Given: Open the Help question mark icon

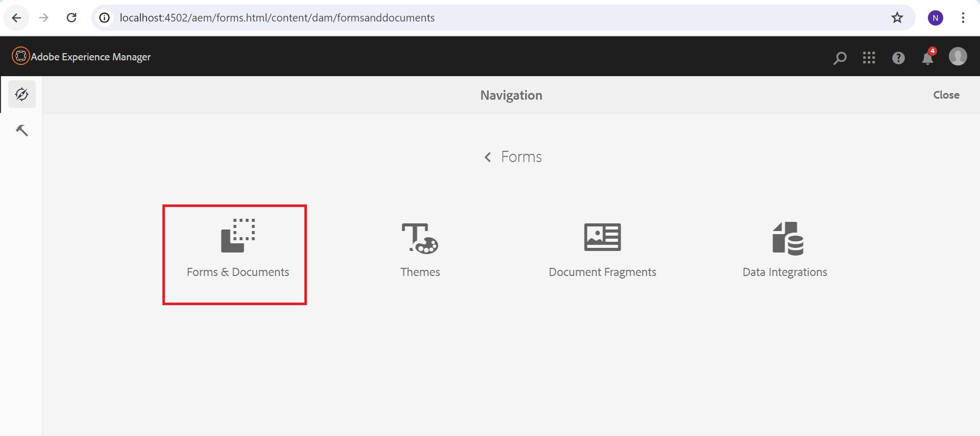Looking at the screenshot, I should [898, 58].
